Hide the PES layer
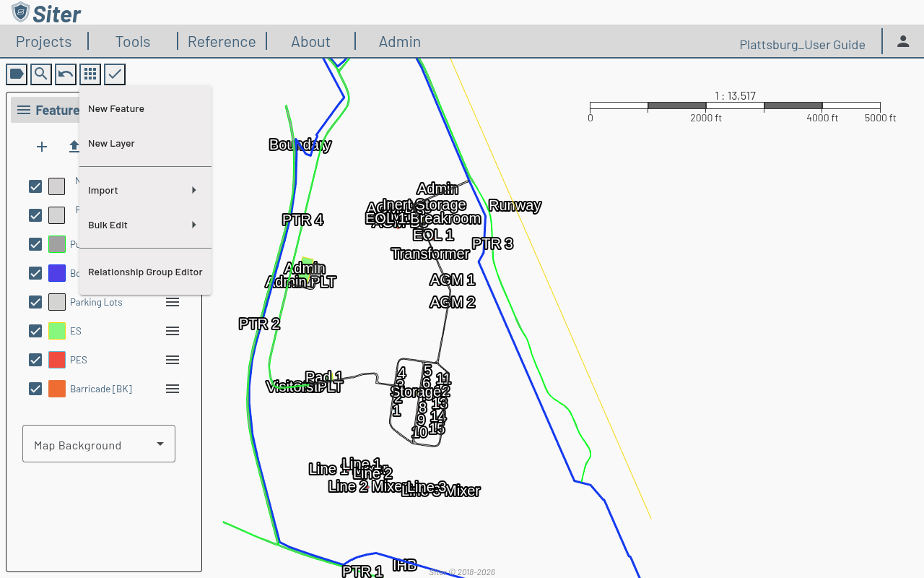This screenshot has height=578, width=924. pyautogui.click(x=35, y=360)
